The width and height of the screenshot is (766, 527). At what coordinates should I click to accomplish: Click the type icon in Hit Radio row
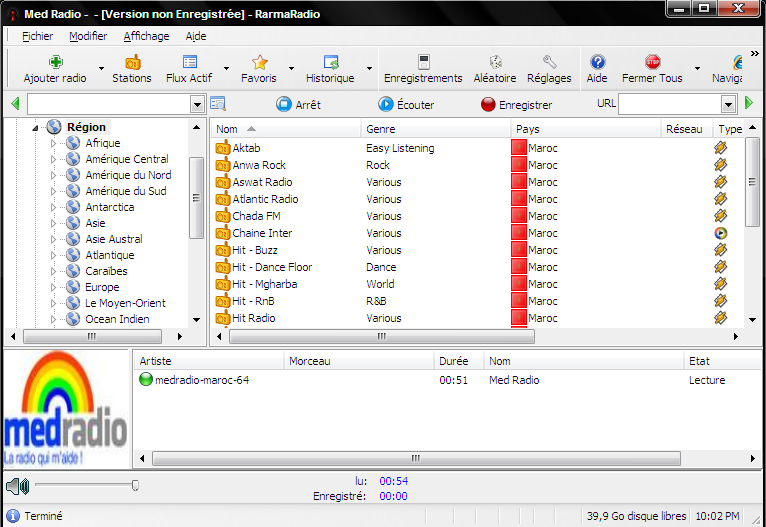720,318
